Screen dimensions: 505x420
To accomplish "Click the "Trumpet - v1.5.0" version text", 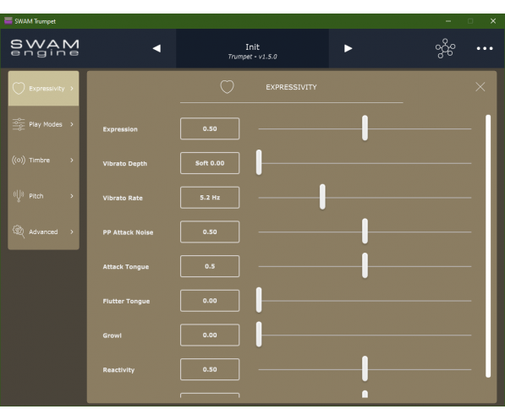I will [x=252, y=57].
